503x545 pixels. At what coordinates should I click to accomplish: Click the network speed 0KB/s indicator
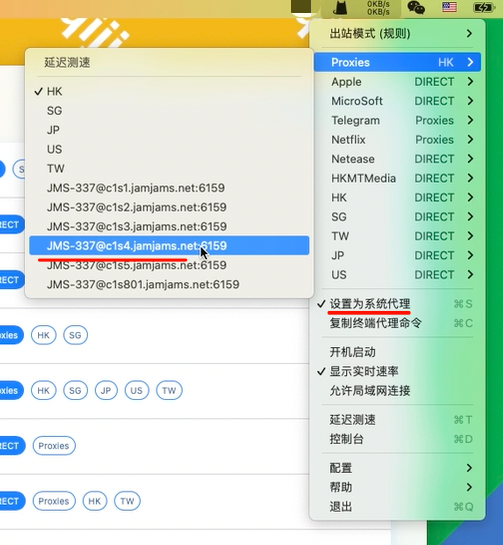point(378,8)
